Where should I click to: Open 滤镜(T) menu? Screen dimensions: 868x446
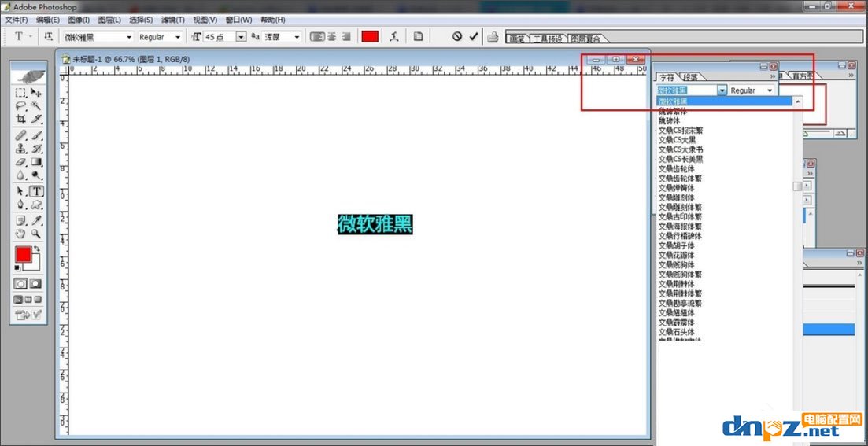(172, 20)
